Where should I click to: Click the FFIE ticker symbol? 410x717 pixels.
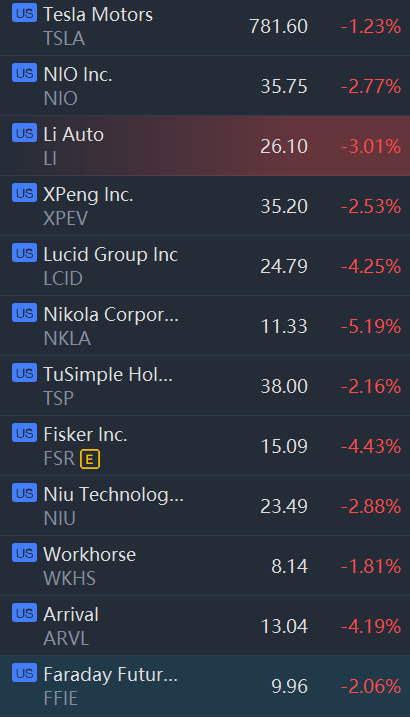coord(60,698)
